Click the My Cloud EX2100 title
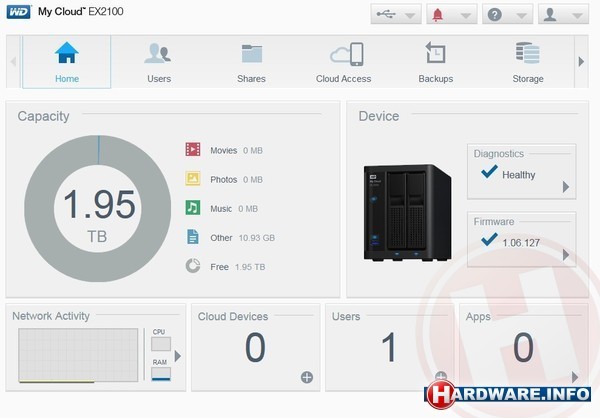The height and width of the screenshot is (418, 600). (x=81, y=11)
